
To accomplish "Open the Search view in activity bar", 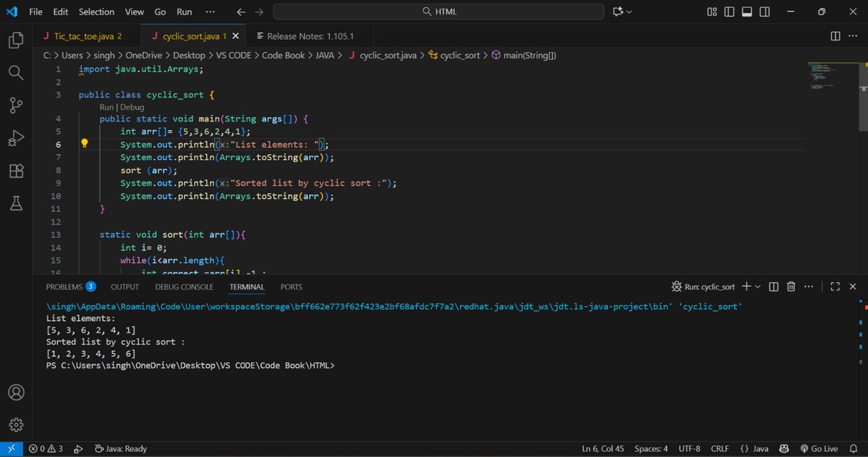I will (x=16, y=72).
